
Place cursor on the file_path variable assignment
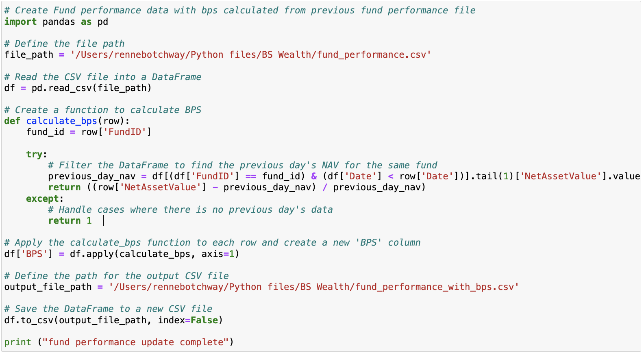(29, 55)
